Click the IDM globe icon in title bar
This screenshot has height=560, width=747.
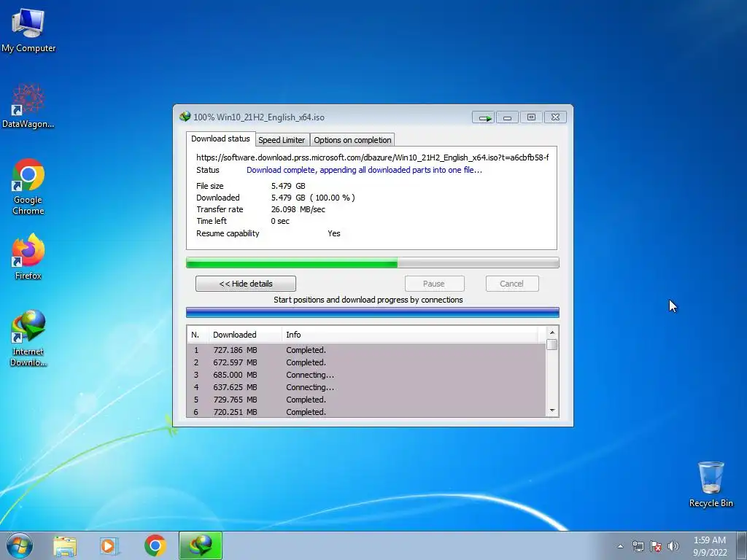(185, 117)
